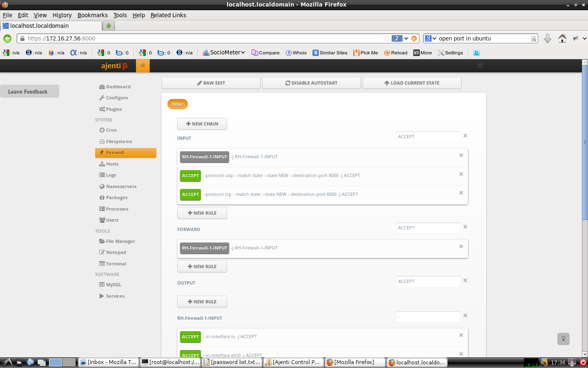Delete the INPUT chain with its X

pyautogui.click(x=465, y=136)
